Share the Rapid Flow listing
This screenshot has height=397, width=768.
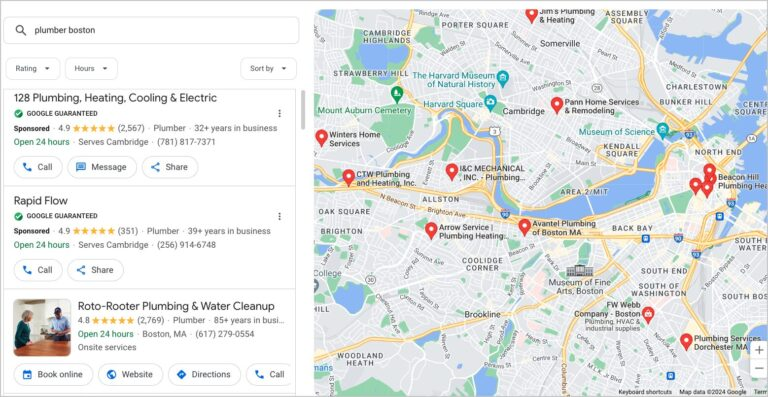96,270
